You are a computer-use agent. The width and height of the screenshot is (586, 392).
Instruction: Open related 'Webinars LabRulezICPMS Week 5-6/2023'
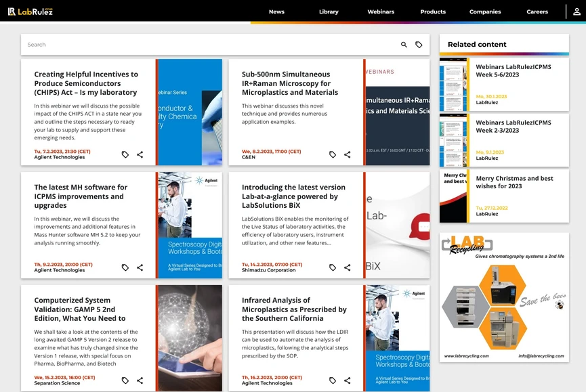(x=514, y=70)
